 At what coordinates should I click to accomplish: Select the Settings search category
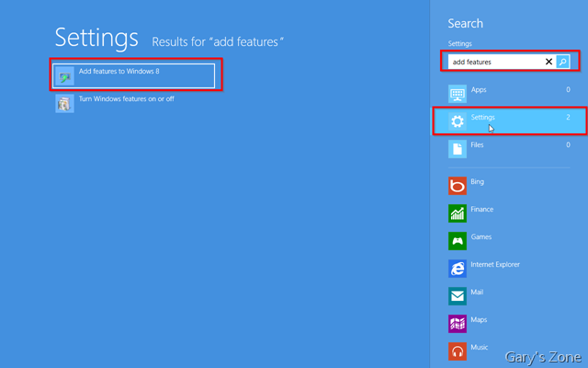(509, 121)
